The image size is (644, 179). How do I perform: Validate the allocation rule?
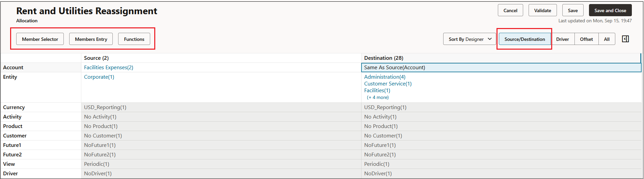542,10
